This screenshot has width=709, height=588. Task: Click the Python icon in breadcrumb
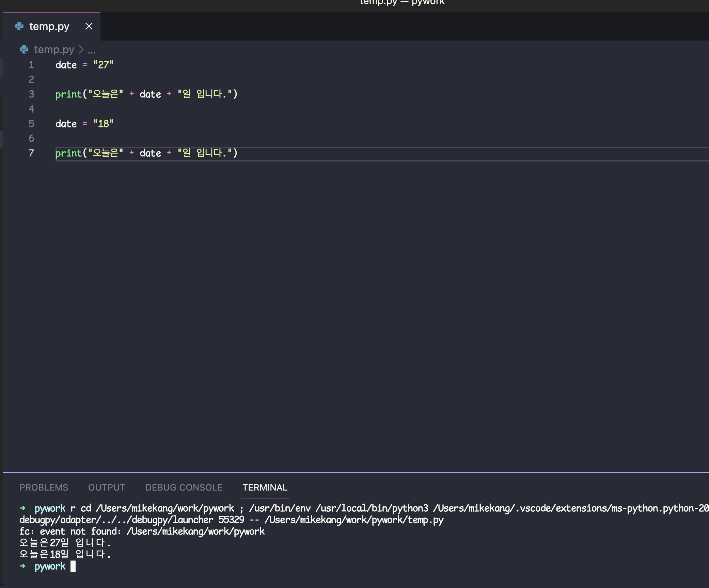point(24,49)
